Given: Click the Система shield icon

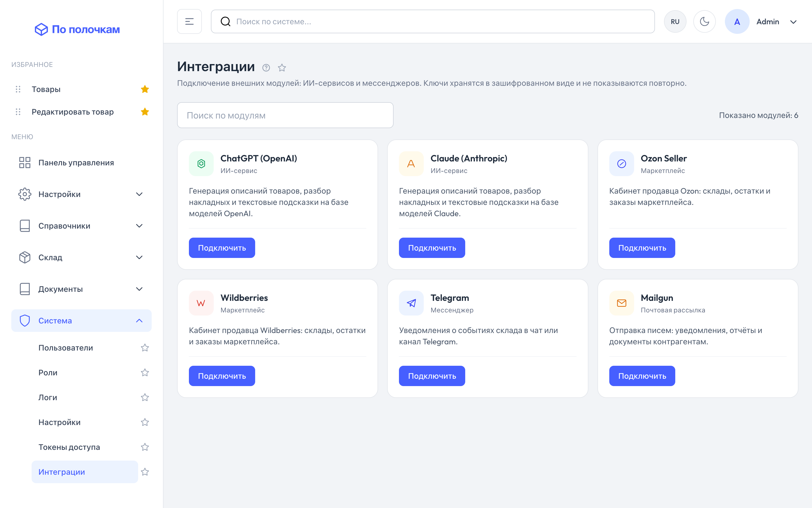Looking at the screenshot, I should click(25, 321).
